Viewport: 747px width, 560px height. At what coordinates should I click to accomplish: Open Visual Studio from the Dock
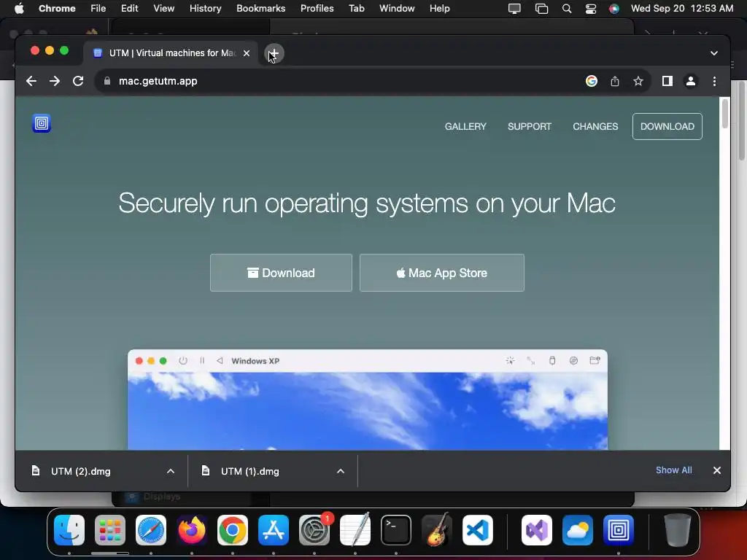537,530
